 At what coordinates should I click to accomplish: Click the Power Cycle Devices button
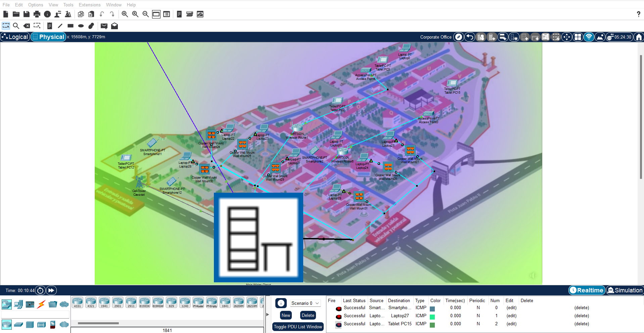pyautogui.click(x=40, y=290)
